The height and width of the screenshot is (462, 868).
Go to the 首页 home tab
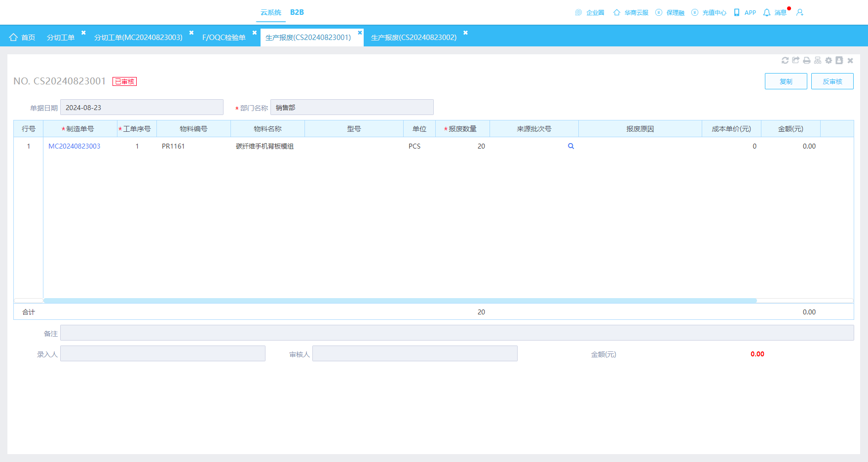point(23,38)
